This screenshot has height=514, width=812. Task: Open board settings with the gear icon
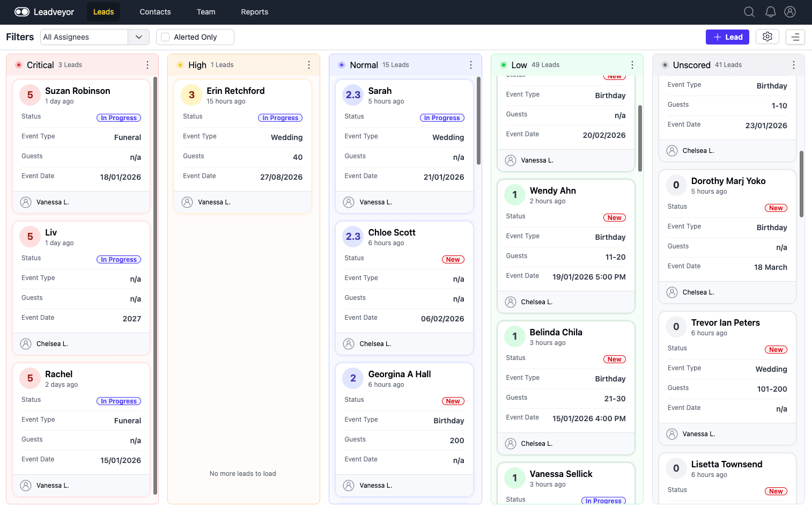coord(767,36)
